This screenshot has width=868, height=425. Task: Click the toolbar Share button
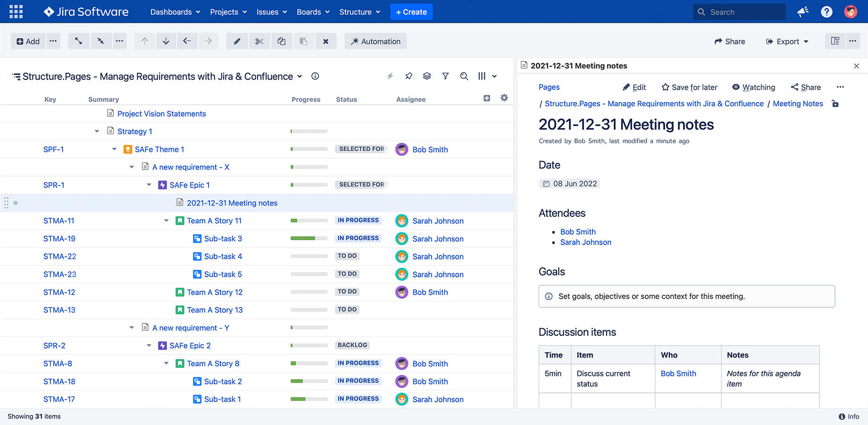click(730, 42)
